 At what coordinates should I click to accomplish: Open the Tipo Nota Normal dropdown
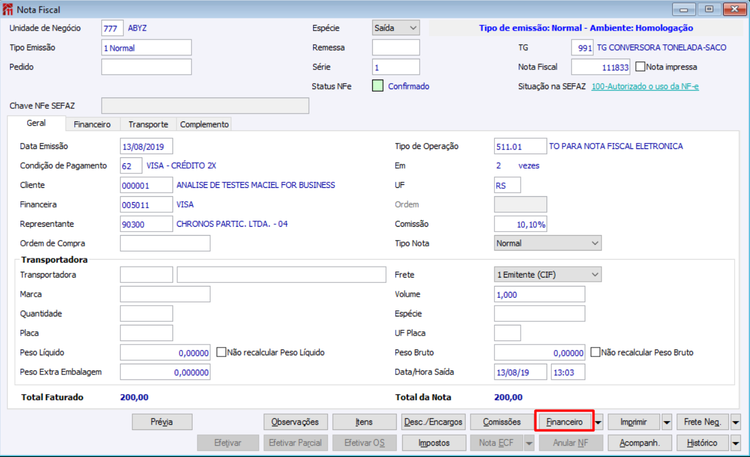click(548, 243)
